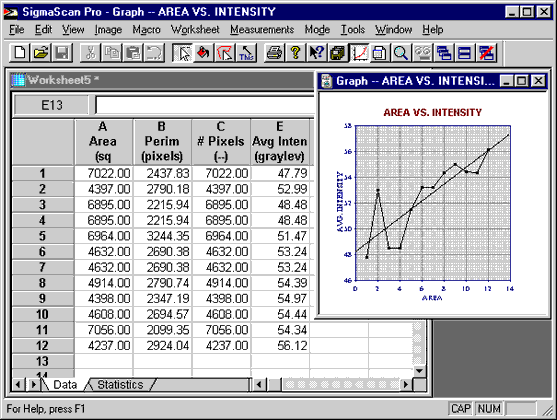Switch to the Statistics sheet tab
Viewport: 557px width, 420px height.
point(120,384)
